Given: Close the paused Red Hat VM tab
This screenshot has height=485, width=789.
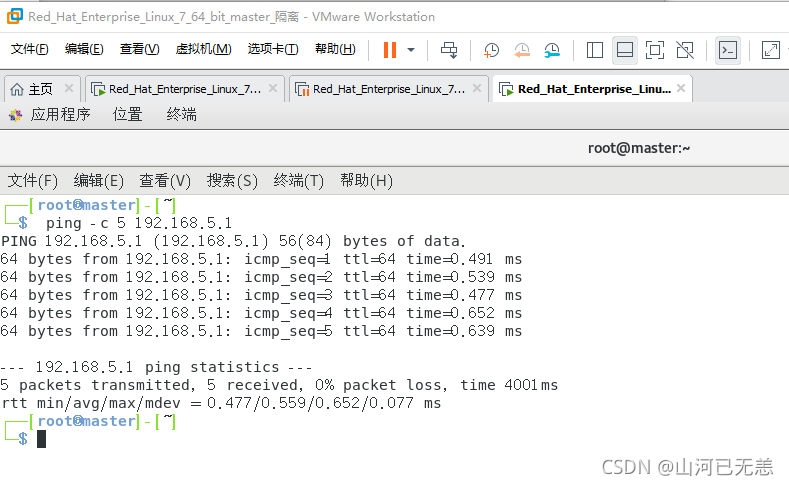Looking at the screenshot, I should [477, 89].
